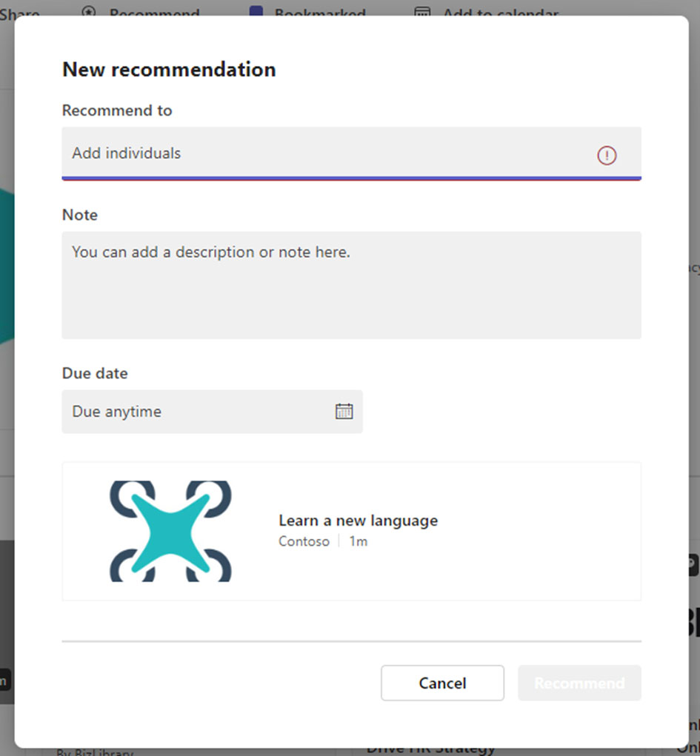Click the Due date label
Viewport: 700px width, 756px height.
[95, 373]
